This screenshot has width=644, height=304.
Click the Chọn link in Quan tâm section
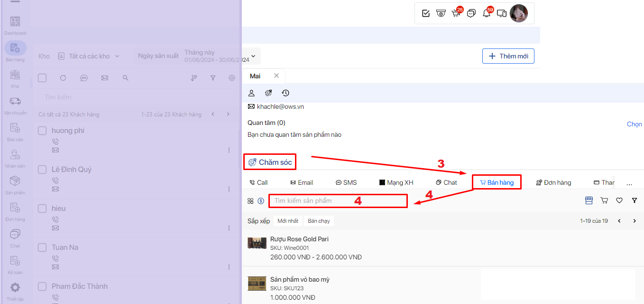pos(634,124)
